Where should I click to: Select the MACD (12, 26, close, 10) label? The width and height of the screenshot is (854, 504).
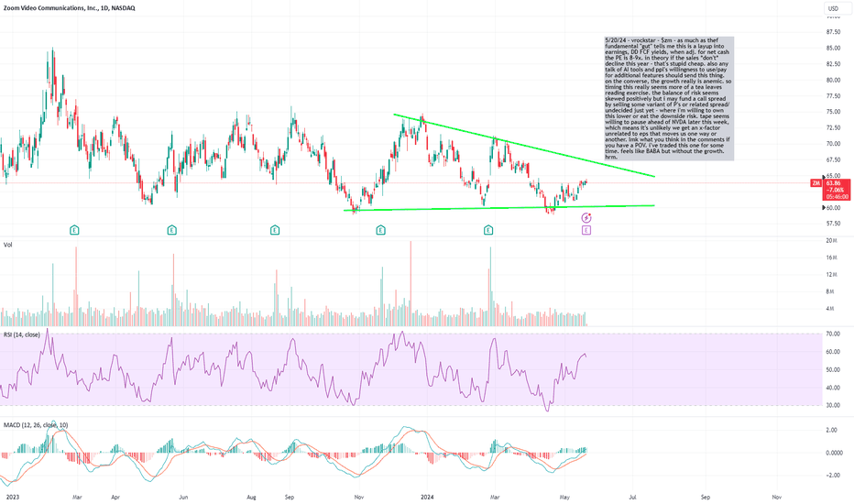pos(36,425)
